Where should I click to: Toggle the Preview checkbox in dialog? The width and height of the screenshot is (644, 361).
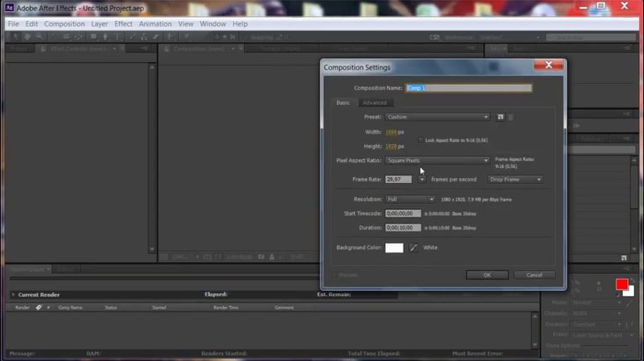(x=335, y=275)
